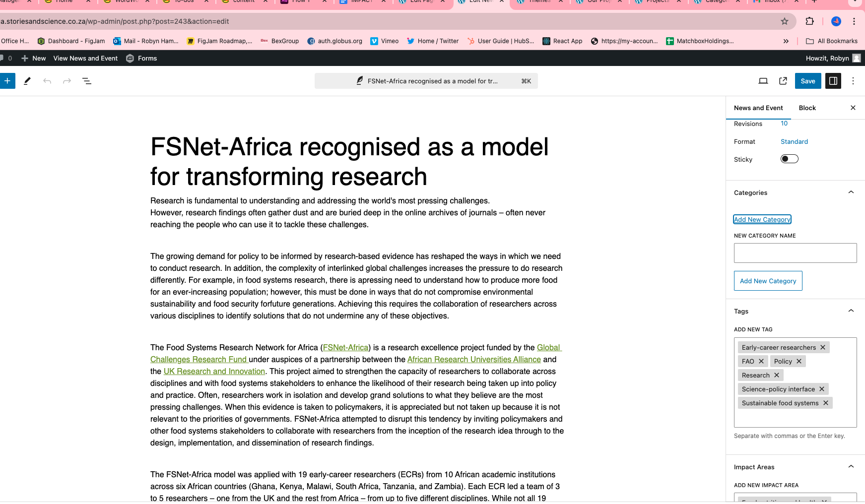
Task: Open the Document Overview list icon
Action: click(x=87, y=81)
